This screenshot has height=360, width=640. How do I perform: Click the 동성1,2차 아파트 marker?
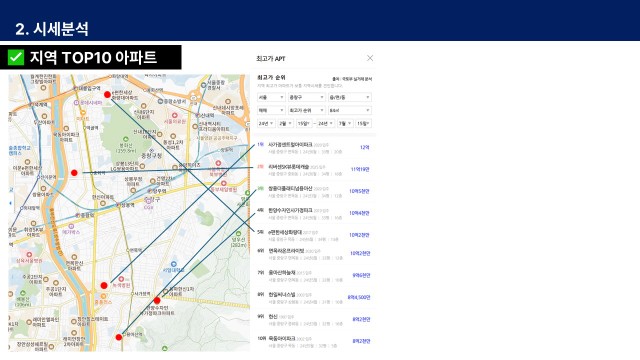pyautogui.click(x=173, y=136)
